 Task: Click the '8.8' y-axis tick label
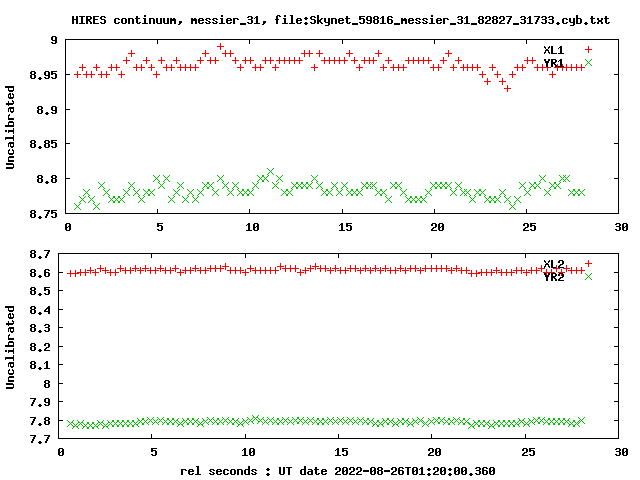coord(47,179)
